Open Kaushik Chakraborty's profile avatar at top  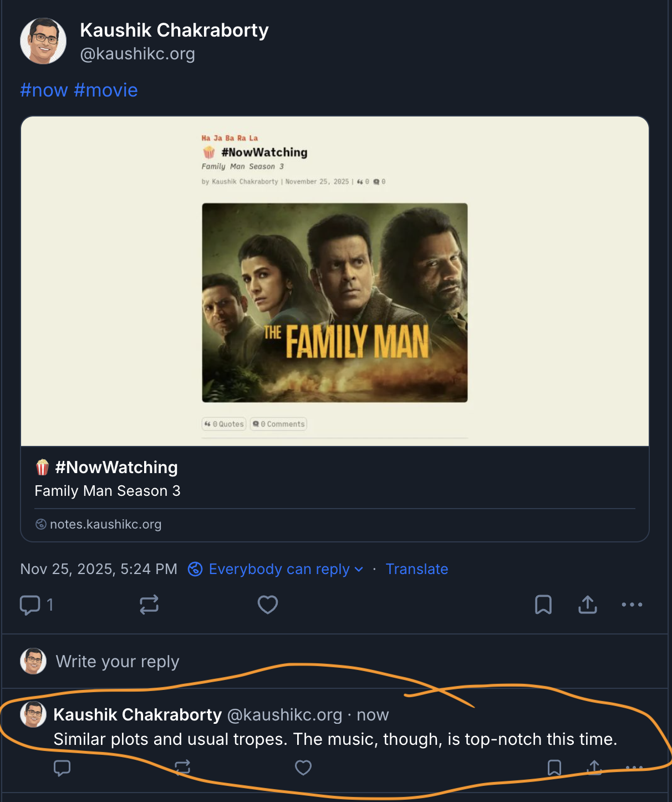(x=43, y=41)
